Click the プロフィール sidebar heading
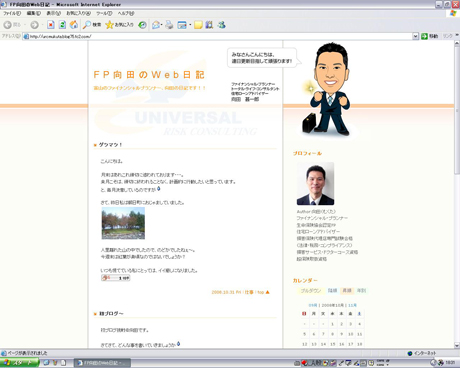The width and height of the screenshot is (460, 368). click(307, 153)
